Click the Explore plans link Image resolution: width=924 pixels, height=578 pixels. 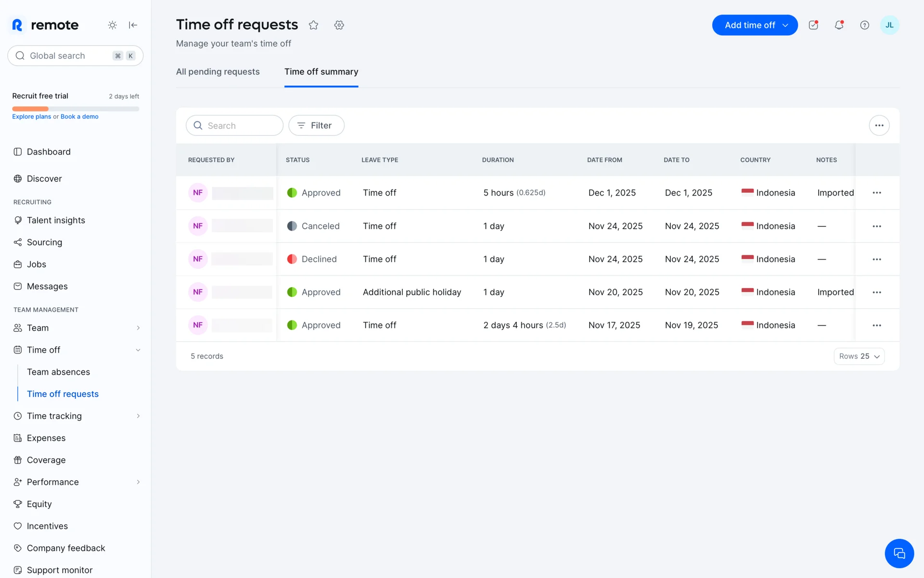pyautogui.click(x=31, y=117)
